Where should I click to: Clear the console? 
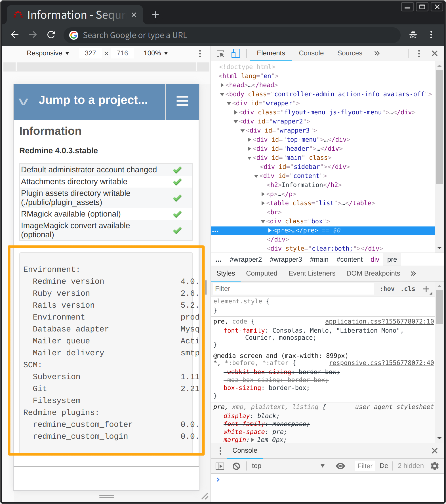pos(236,466)
